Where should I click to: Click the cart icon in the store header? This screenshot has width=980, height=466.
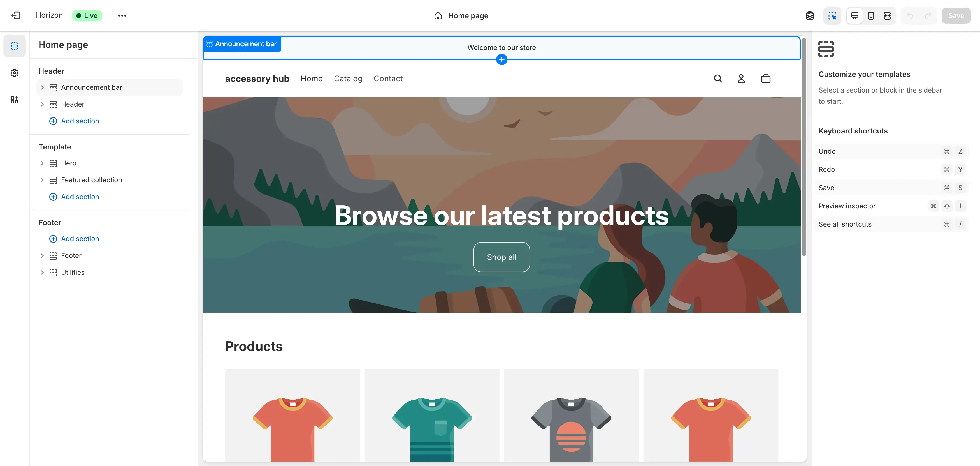click(766, 79)
